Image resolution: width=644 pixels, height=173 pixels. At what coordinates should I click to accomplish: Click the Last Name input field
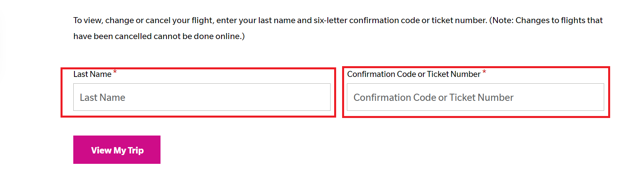pos(202,97)
